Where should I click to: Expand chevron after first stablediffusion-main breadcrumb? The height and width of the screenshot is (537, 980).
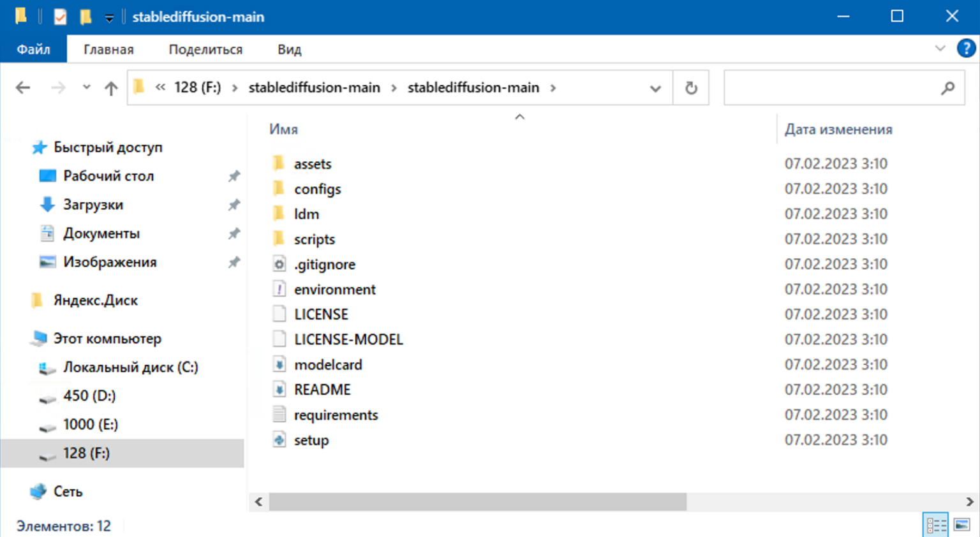tap(394, 88)
